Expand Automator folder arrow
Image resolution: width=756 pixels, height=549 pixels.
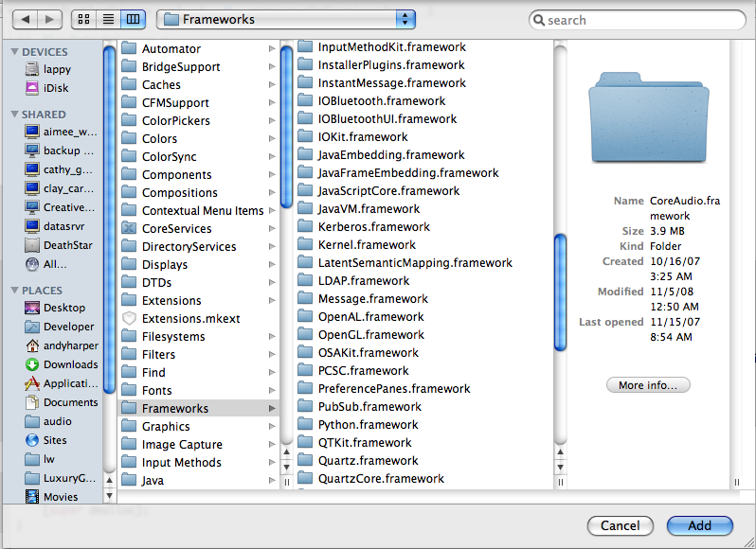point(272,48)
